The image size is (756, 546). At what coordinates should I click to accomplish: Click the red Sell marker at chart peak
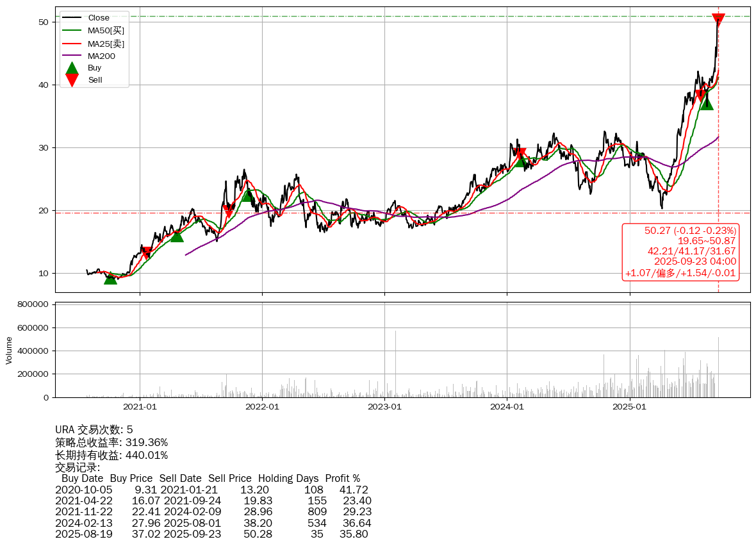(x=718, y=19)
